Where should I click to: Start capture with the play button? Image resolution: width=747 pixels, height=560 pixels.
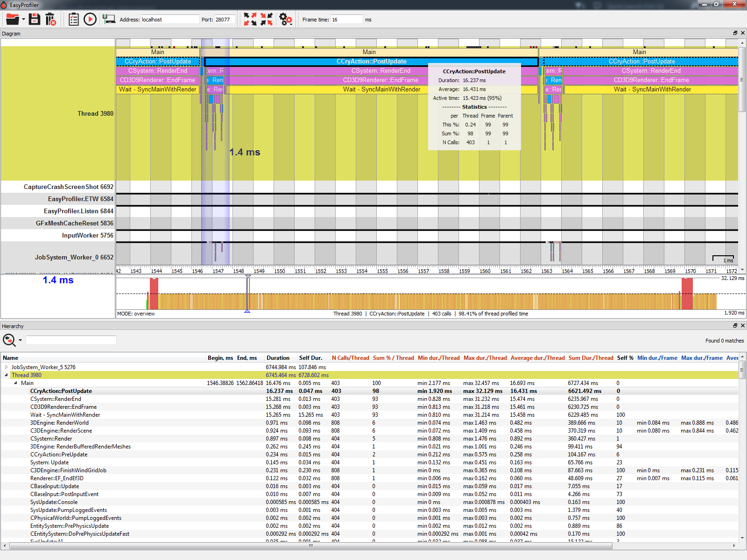point(90,19)
